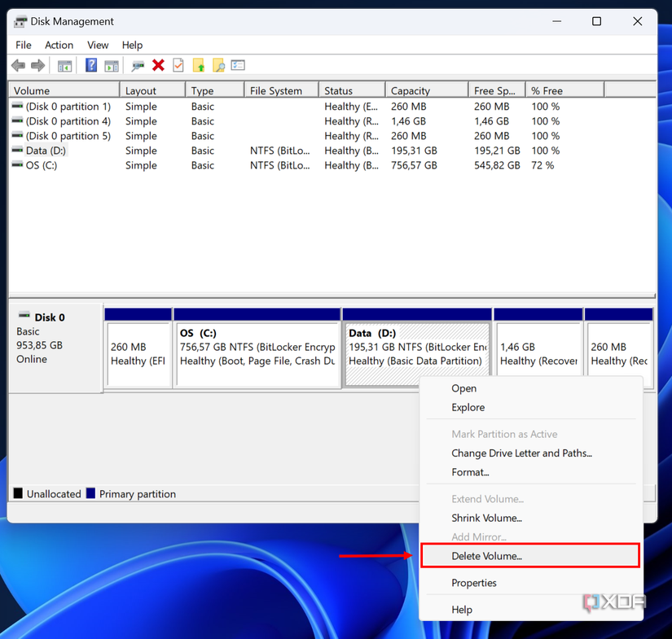Viewport: 672px width, 639px height.
Task: Open the Action menu
Action: 59,45
